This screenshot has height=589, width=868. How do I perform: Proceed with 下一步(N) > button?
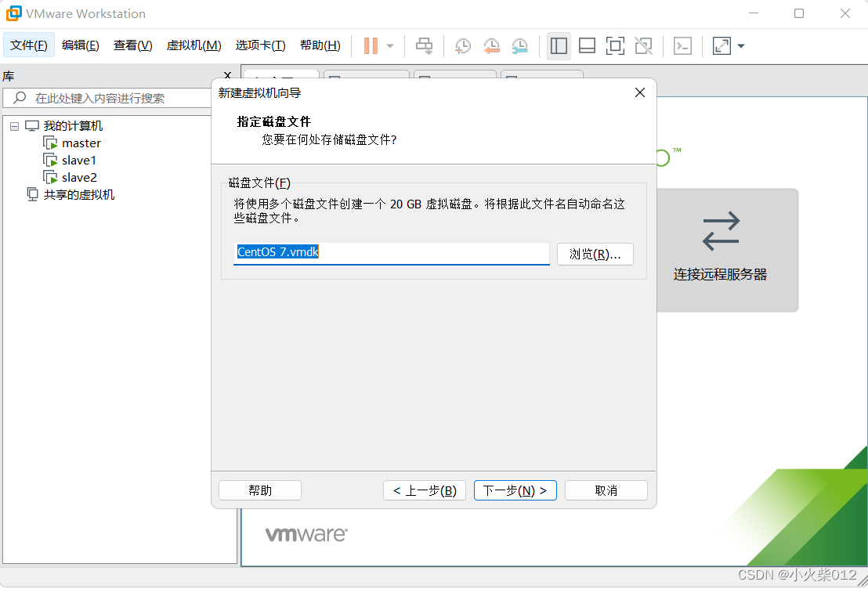tap(515, 490)
